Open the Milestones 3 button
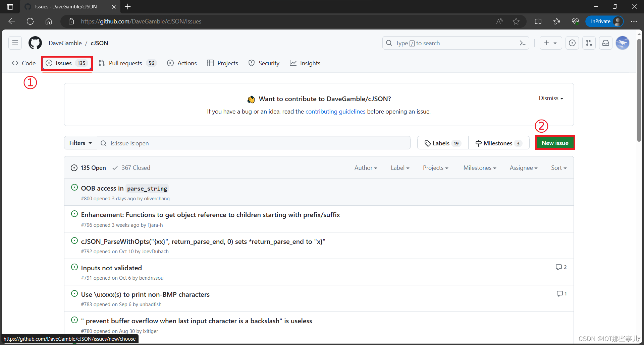The image size is (644, 345). click(499, 143)
